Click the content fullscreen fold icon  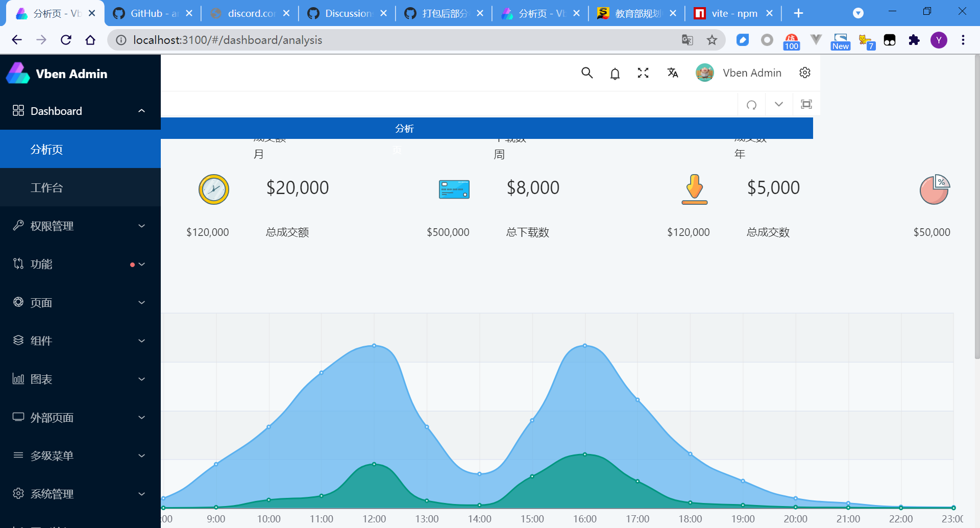point(806,104)
